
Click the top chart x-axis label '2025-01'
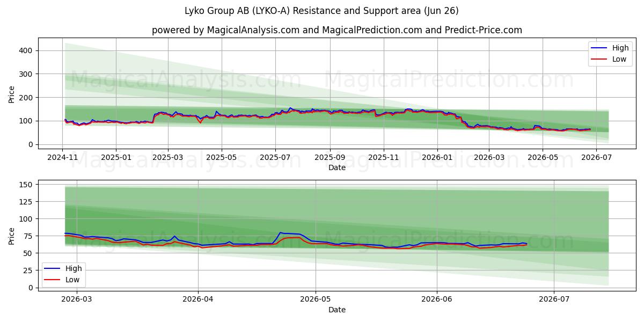point(116,157)
